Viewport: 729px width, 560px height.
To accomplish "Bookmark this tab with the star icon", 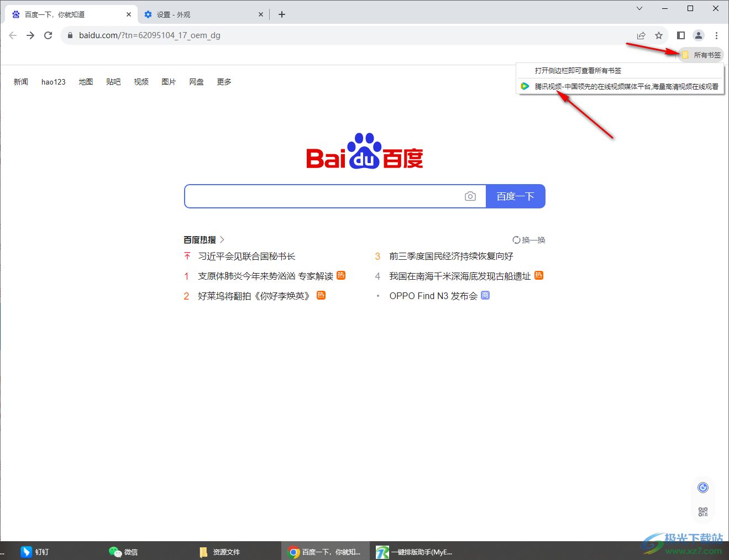I will (x=659, y=35).
